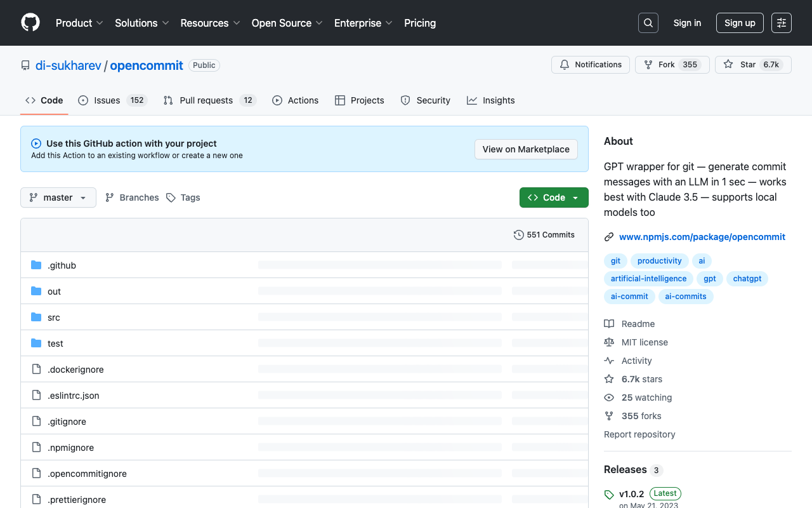Click the tag icon beside v1.0.2 release
812x508 pixels.
pos(609,495)
